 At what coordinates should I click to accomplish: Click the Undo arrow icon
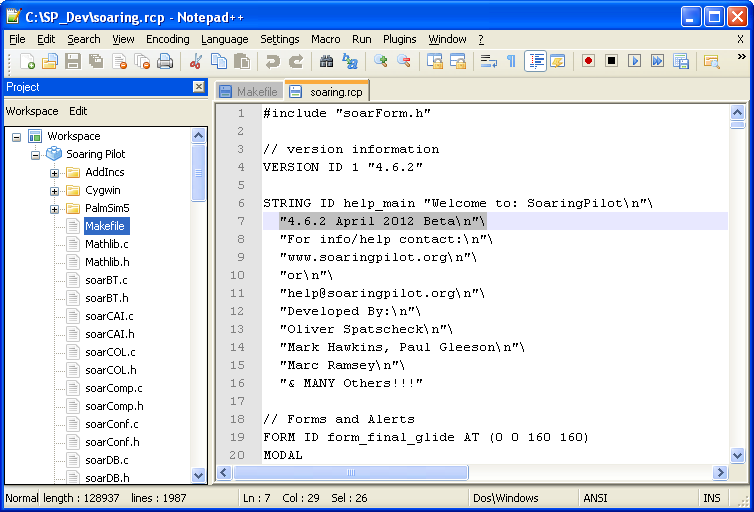click(x=273, y=62)
